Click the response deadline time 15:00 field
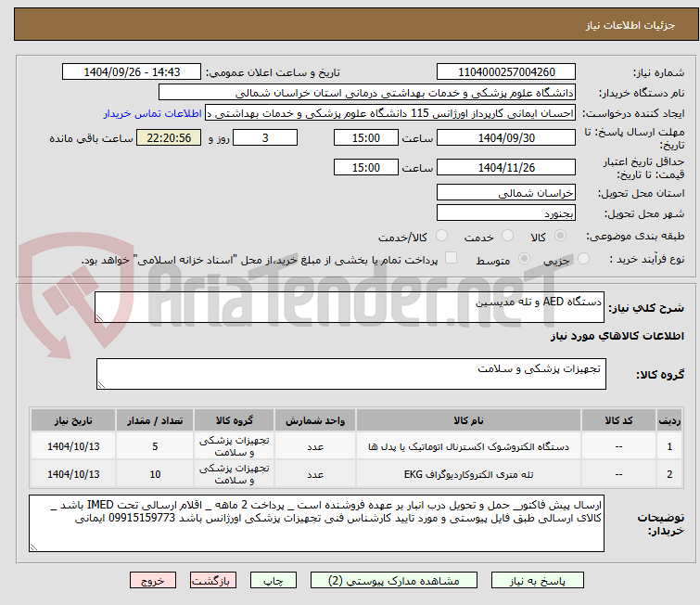 coord(365,137)
